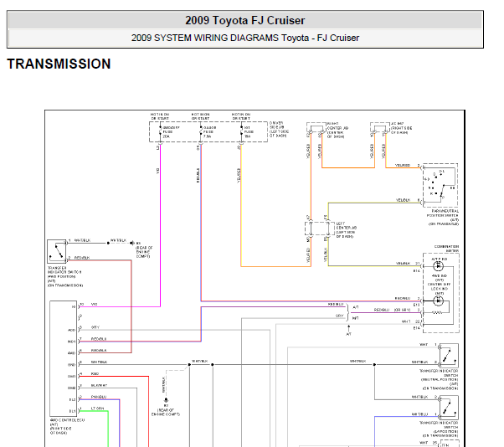This screenshot has width=504, height=447.
Task: Click the magenta VIO vertical wire
Action: [160, 225]
